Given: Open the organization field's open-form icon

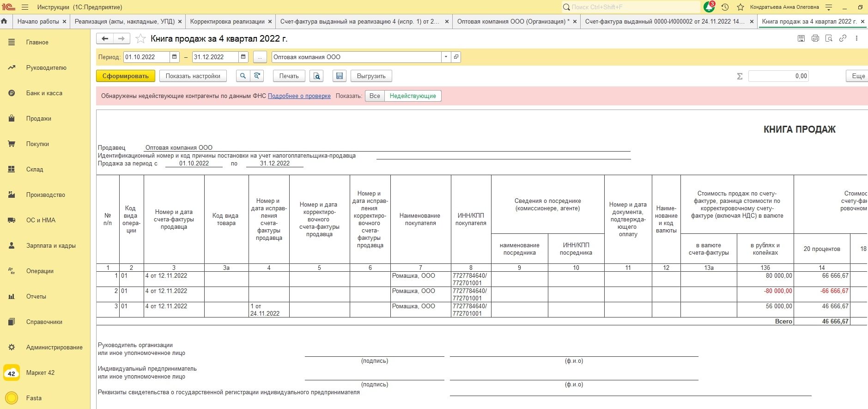Looking at the screenshot, I should click(x=456, y=57).
